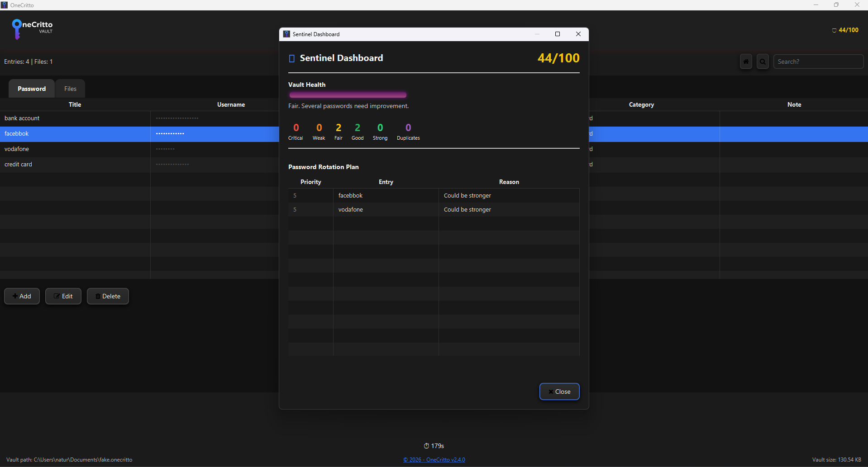Focus the Search input field
The height and width of the screenshot is (467, 868).
(x=818, y=62)
